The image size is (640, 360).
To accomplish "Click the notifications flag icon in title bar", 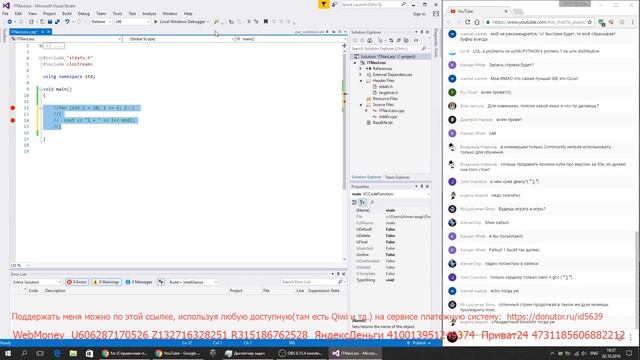I will pos(323,4).
